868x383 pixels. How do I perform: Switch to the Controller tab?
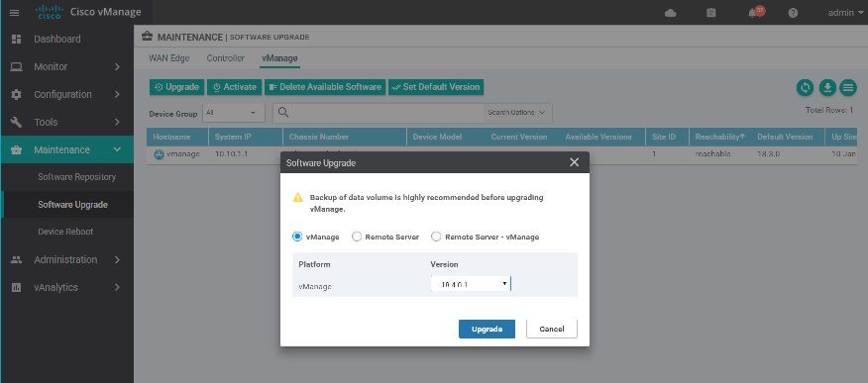click(225, 58)
